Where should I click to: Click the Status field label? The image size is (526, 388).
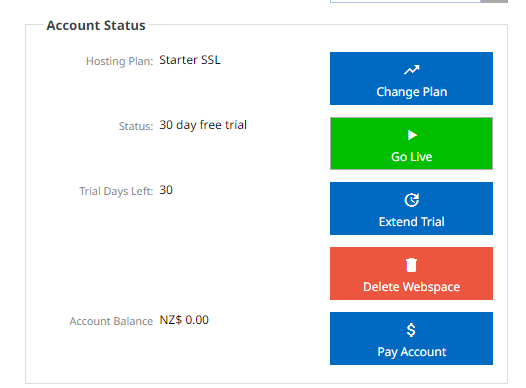136,126
